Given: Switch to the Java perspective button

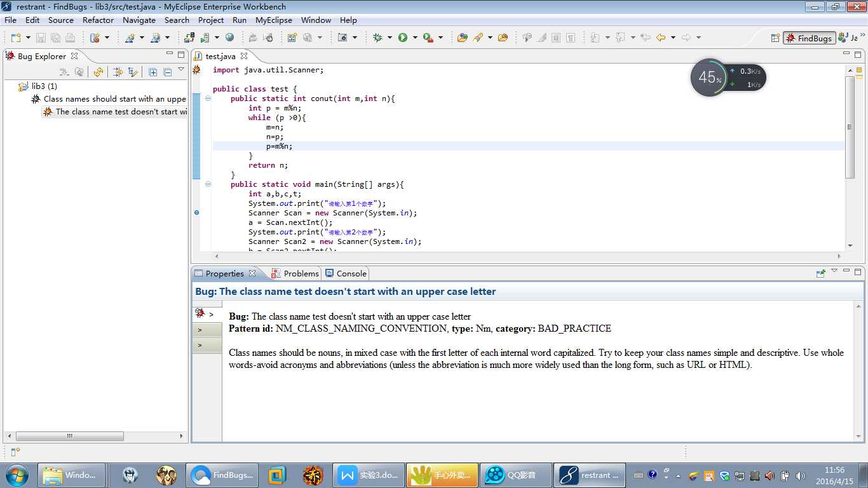Looking at the screenshot, I should 848,38.
